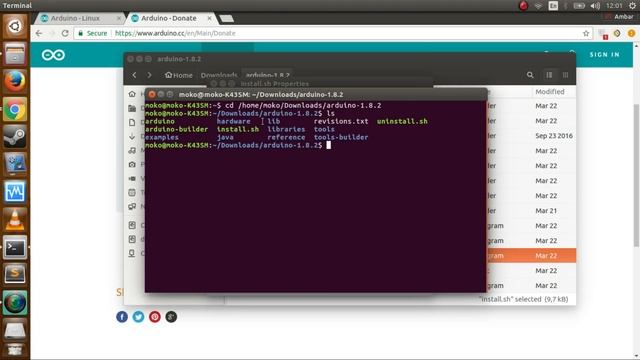Click Secure padlock site info

pyautogui.click(x=93, y=33)
